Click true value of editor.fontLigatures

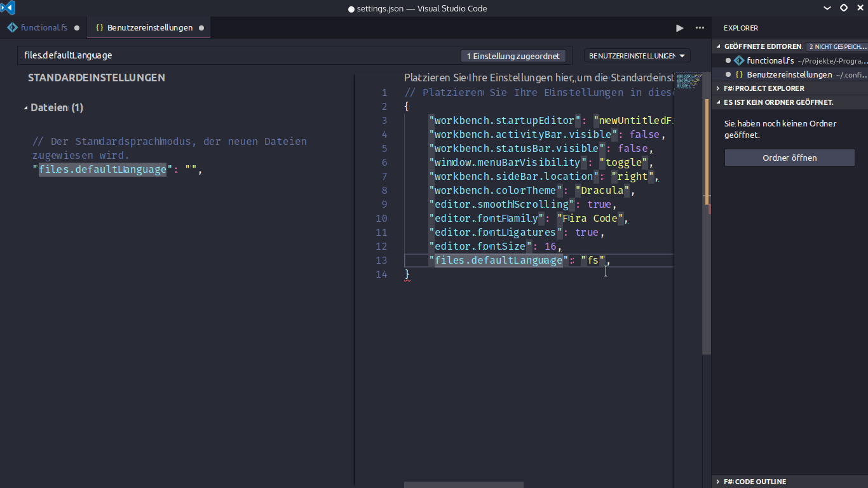point(587,233)
